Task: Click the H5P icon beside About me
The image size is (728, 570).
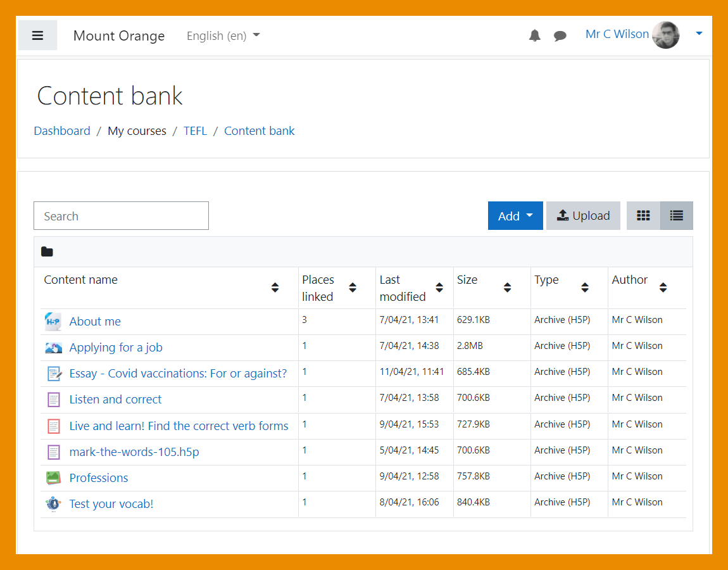Action: (54, 322)
